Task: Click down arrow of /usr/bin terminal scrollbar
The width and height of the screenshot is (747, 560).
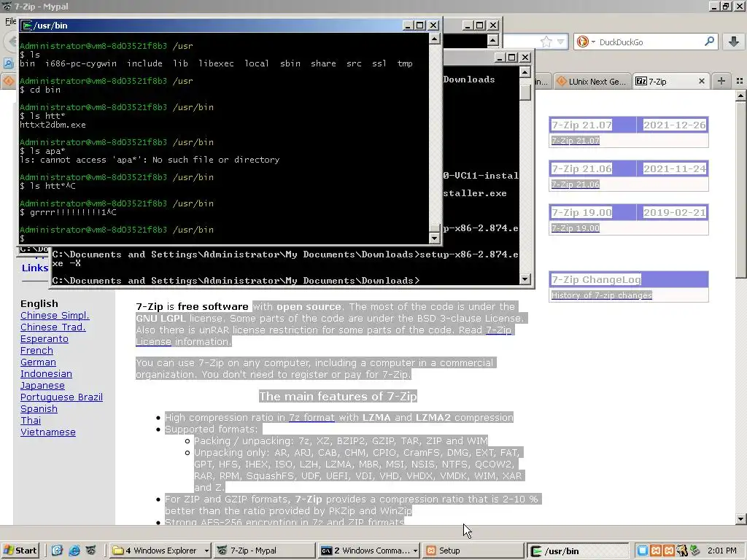Action: [x=434, y=238]
